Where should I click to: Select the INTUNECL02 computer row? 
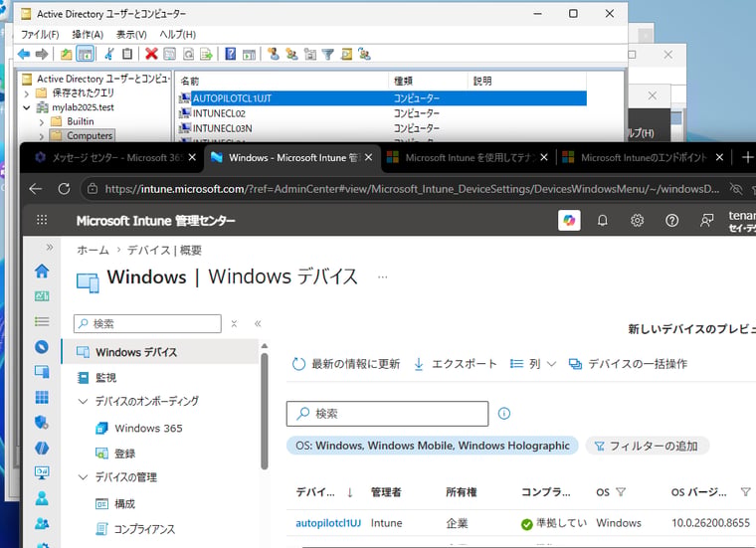(x=382, y=113)
